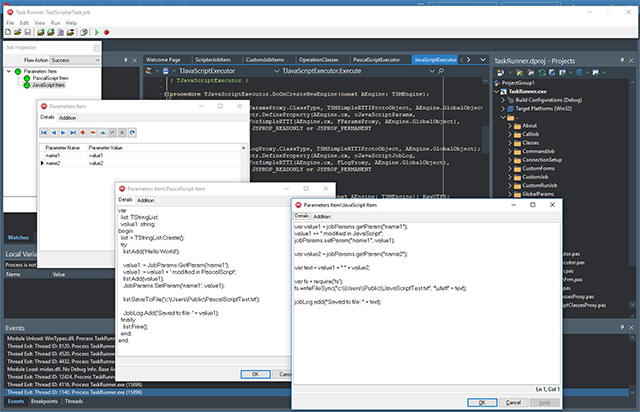640x412 pixels.
Task: Click the New job icon in Task Runner toolbar
Action: coord(8,32)
